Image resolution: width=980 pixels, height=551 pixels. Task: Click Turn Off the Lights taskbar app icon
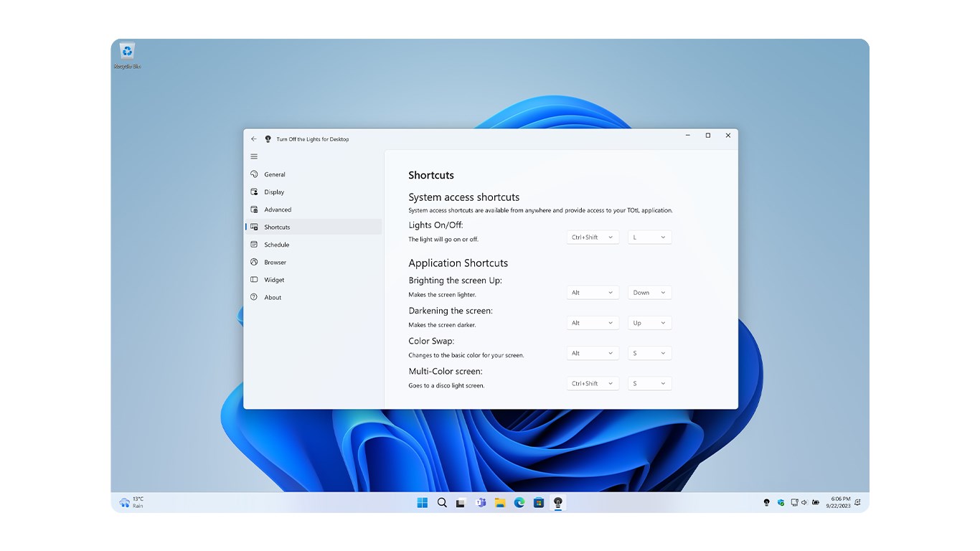pyautogui.click(x=558, y=502)
